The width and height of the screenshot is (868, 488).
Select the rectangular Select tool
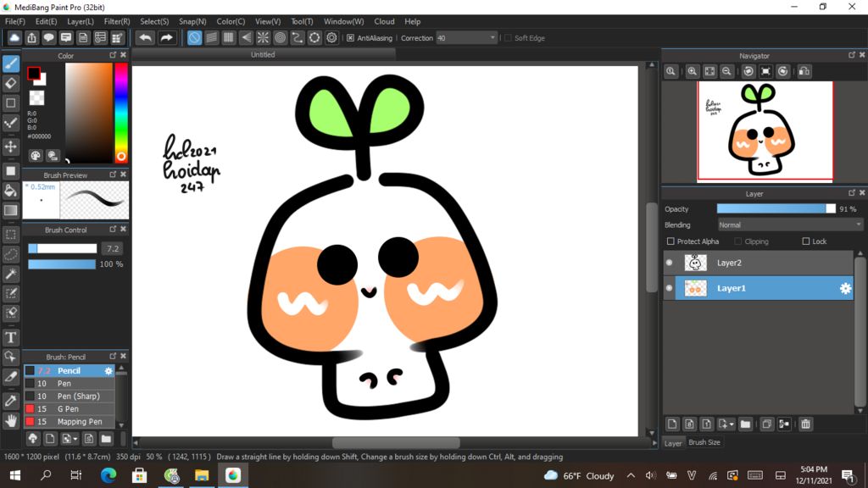tap(11, 235)
